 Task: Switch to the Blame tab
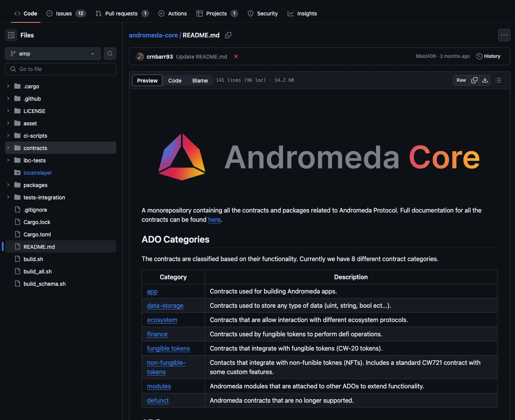tap(200, 80)
